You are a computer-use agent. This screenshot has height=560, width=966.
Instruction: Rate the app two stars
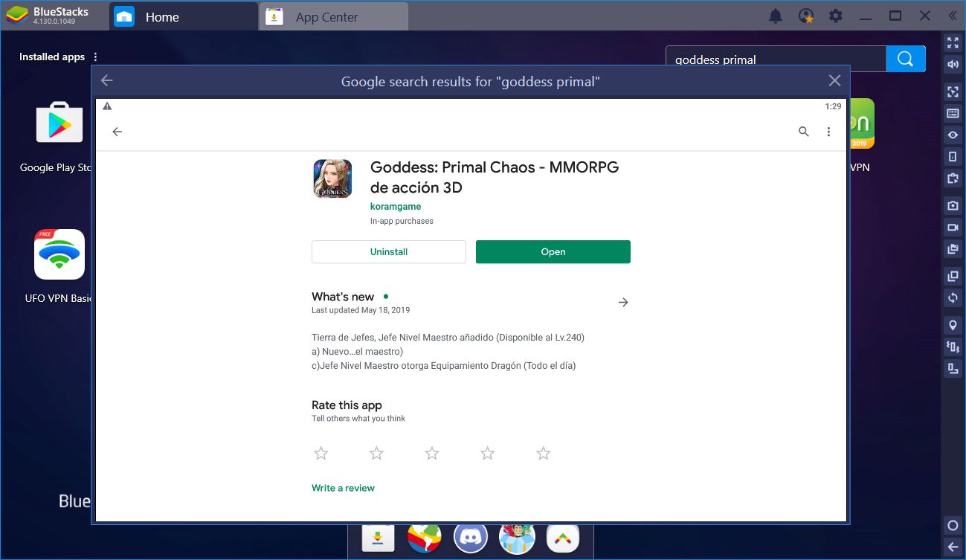[376, 453]
